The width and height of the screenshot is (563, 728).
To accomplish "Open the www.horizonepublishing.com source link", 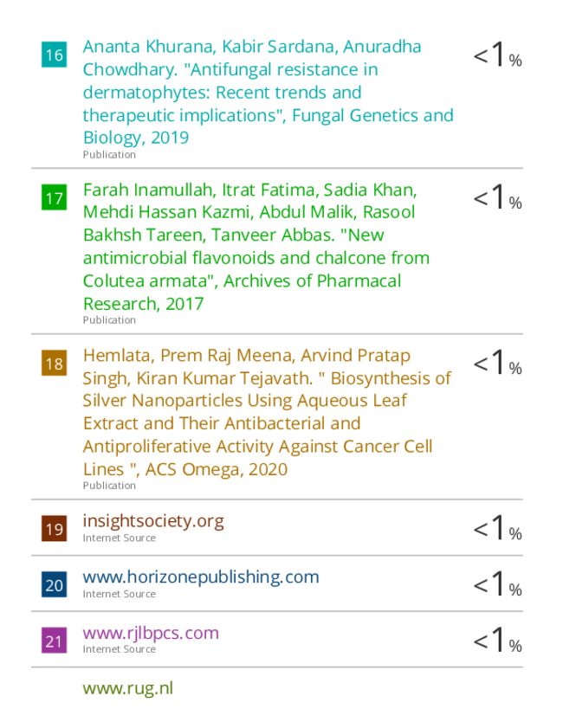I will [x=201, y=577].
